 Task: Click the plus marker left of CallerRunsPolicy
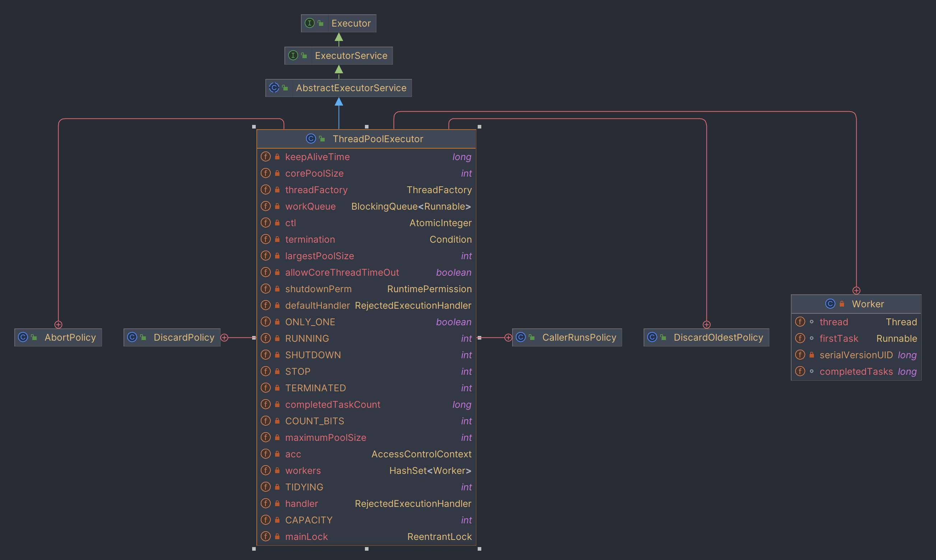[x=508, y=337]
